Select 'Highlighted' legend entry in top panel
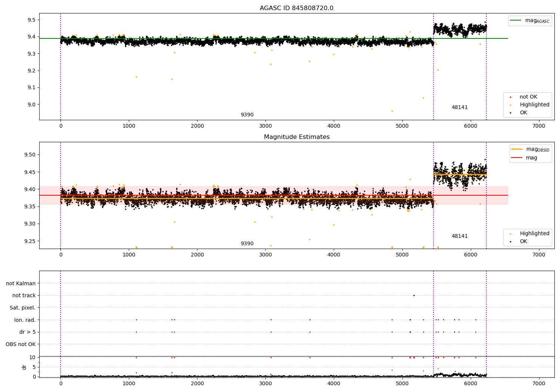The image size is (560, 392). (x=534, y=105)
